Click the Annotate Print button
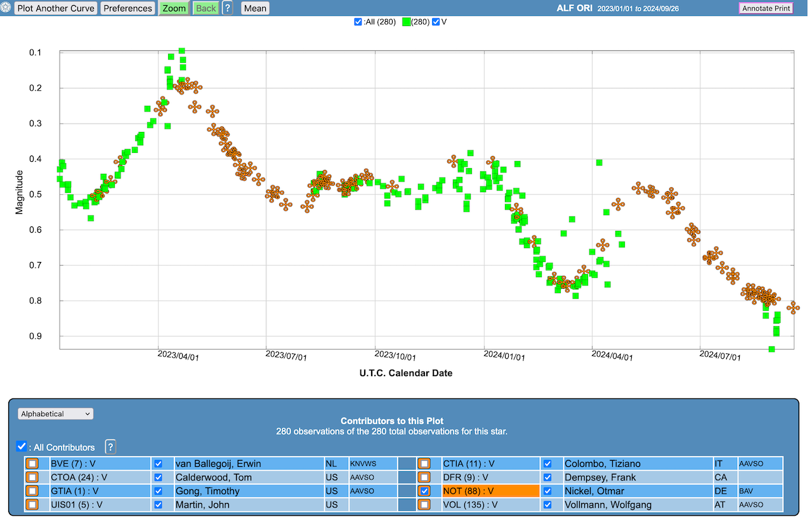This screenshot has width=812, height=517. pos(766,8)
